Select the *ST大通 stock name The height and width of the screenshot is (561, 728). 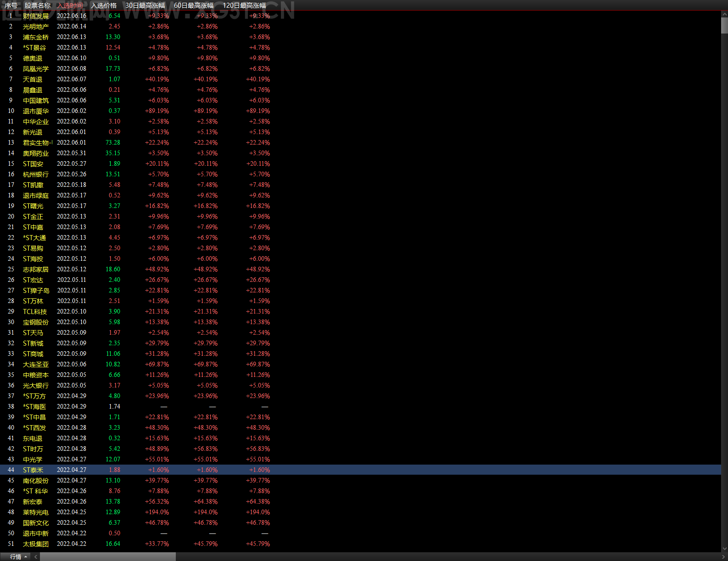(x=34, y=238)
